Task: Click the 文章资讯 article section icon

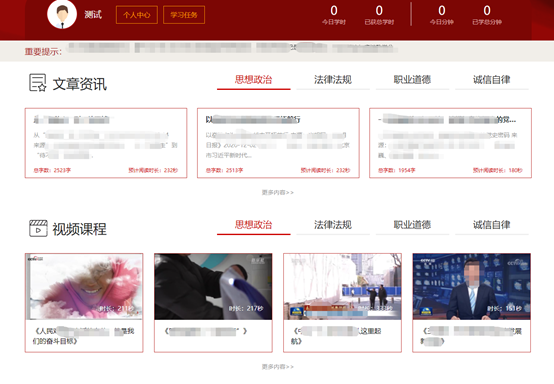Action: [x=37, y=83]
